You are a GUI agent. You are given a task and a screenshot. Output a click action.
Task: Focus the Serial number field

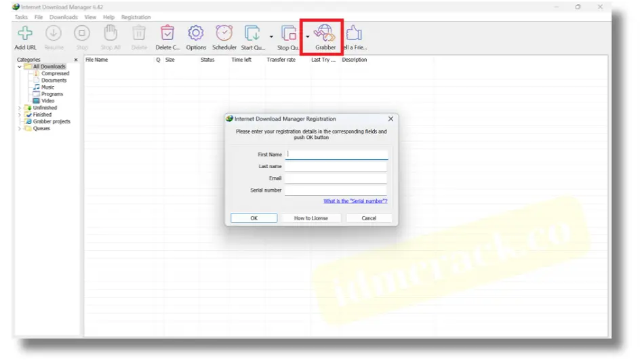(336, 190)
